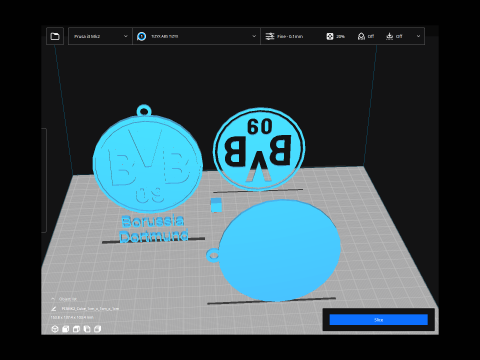480x360 pixels.
Task: Click the model dimensions text in mm
Action: point(72,317)
